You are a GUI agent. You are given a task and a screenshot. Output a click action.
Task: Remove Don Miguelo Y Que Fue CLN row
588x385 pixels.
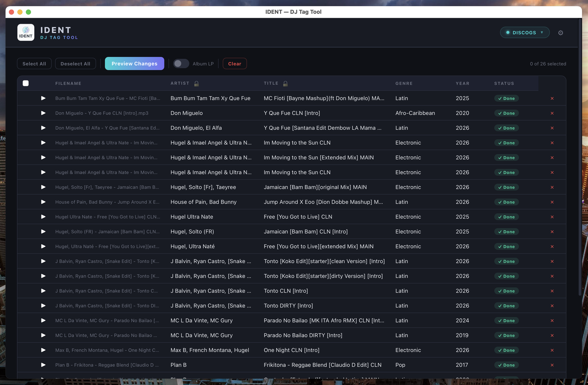click(x=552, y=113)
